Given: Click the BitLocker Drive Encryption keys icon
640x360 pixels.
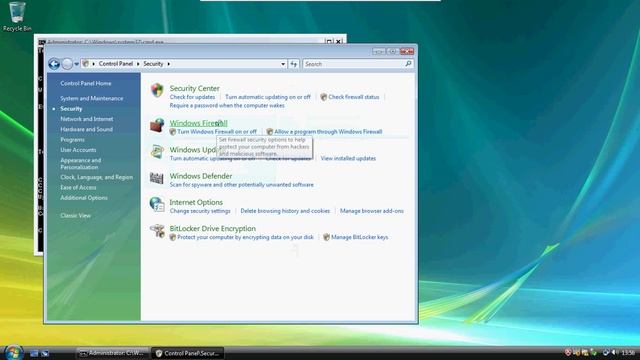Looking at the screenshot, I should (x=157, y=231).
